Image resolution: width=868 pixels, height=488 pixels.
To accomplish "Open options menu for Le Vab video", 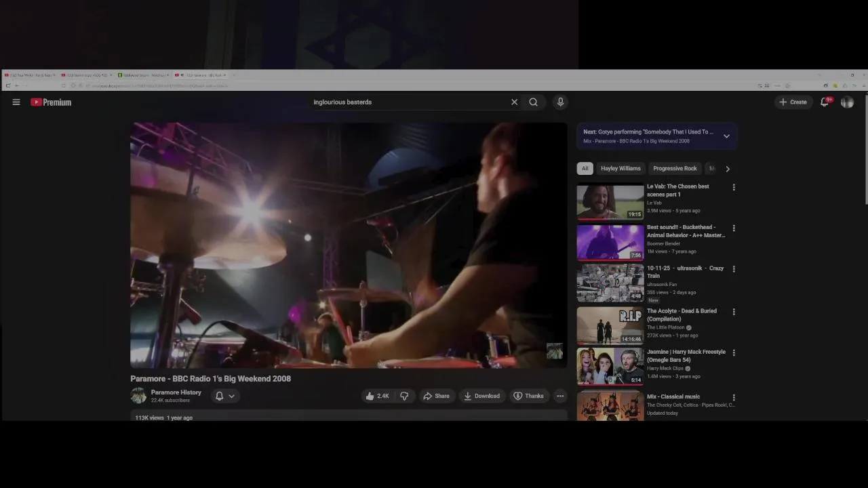I will [733, 187].
